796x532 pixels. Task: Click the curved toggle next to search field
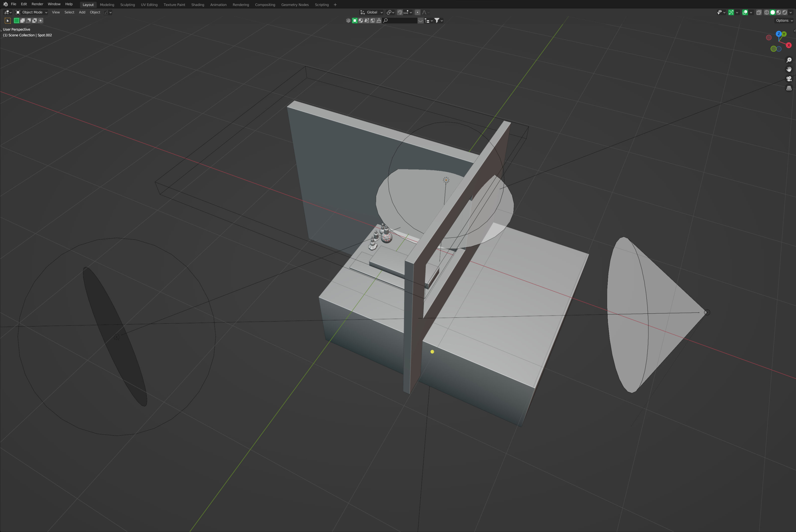(x=420, y=21)
